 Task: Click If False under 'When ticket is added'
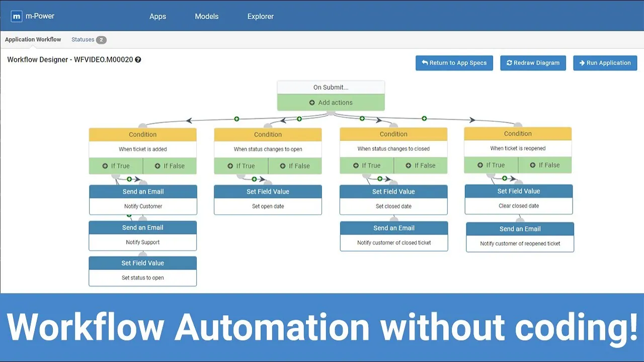[170, 166]
